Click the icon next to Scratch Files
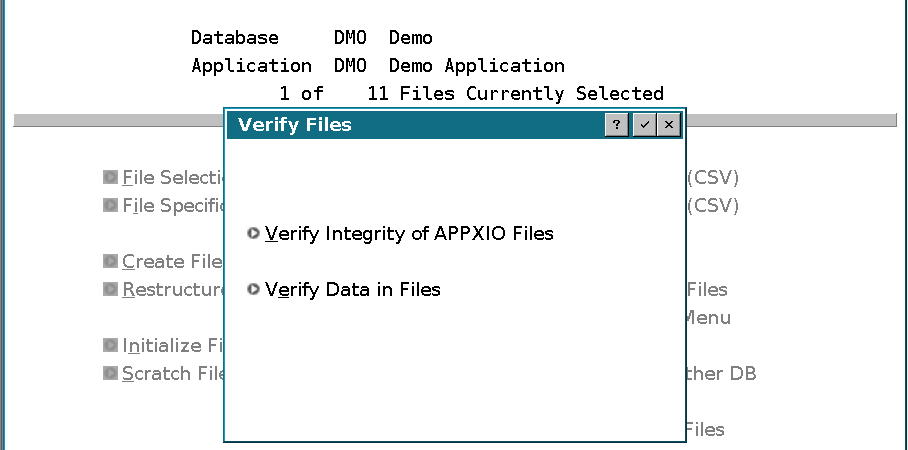908x450 pixels. point(110,373)
